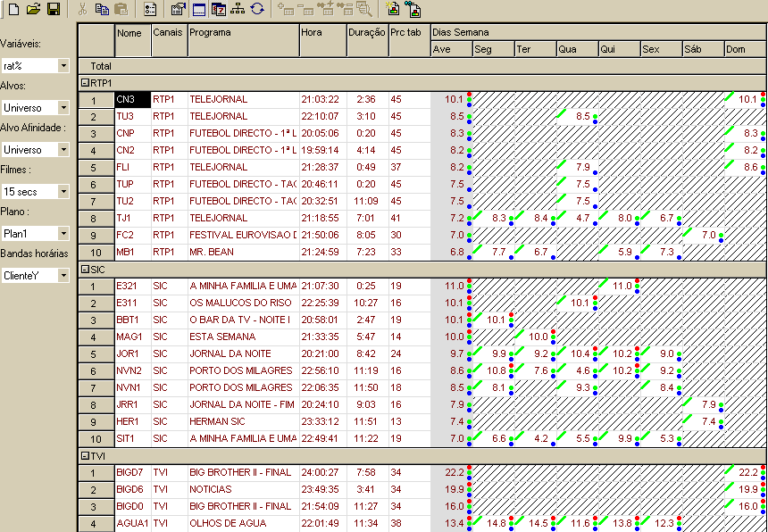768x532 pixels.
Task: Open the Variáveis dropdown showing rat%
Action: click(63, 65)
